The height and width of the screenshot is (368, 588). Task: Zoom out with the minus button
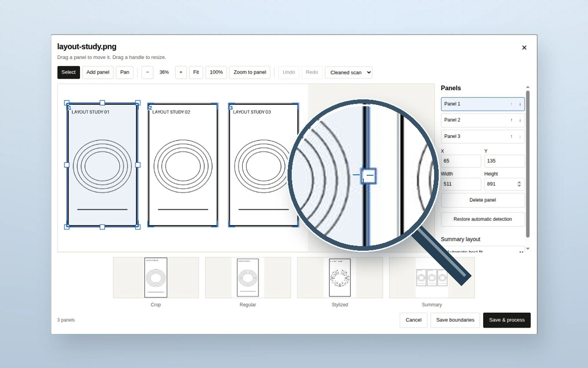(x=147, y=72)
